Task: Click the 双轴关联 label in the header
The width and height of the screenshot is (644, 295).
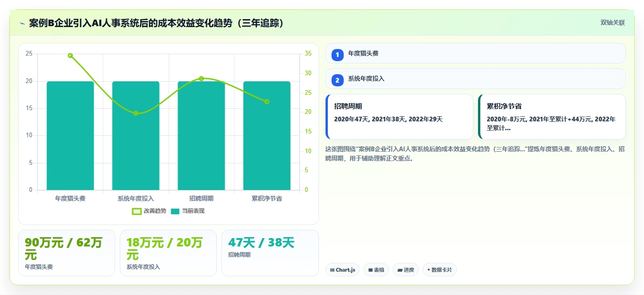Action: (x=612, y=22)
